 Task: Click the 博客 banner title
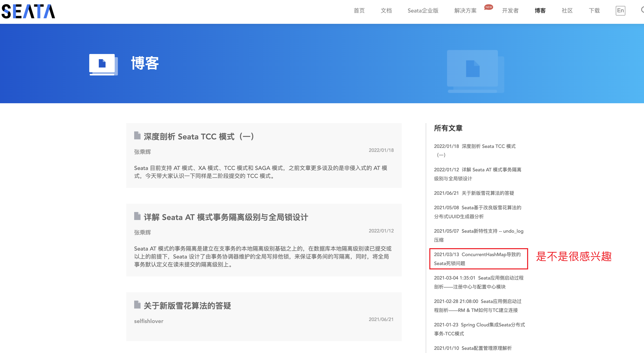[x=145, y=63]
